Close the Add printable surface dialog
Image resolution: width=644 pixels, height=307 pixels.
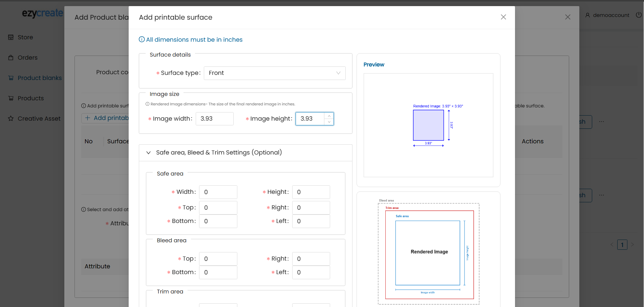[x=503, y=17]
